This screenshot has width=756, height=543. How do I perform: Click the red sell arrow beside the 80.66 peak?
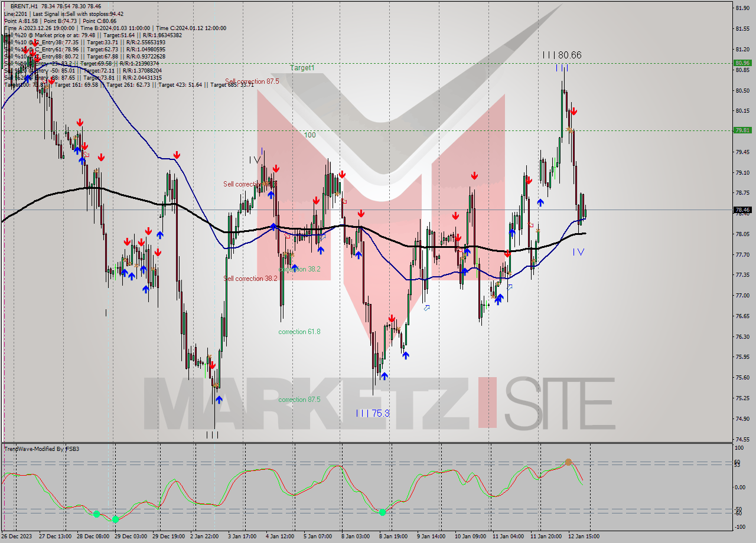click(573, 111)
